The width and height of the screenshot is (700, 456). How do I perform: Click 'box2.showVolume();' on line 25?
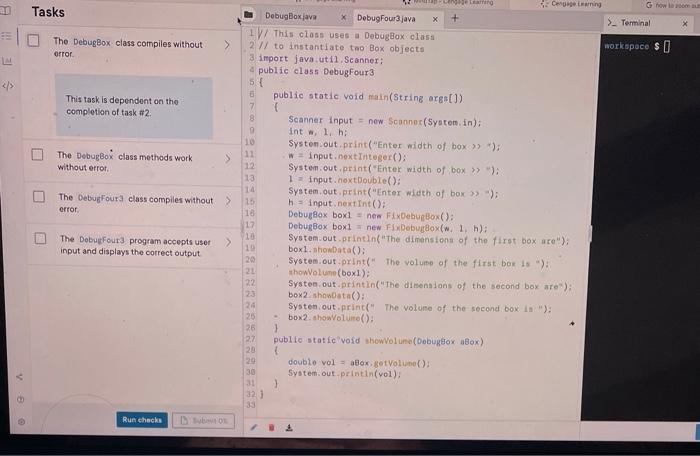(331, 318)
